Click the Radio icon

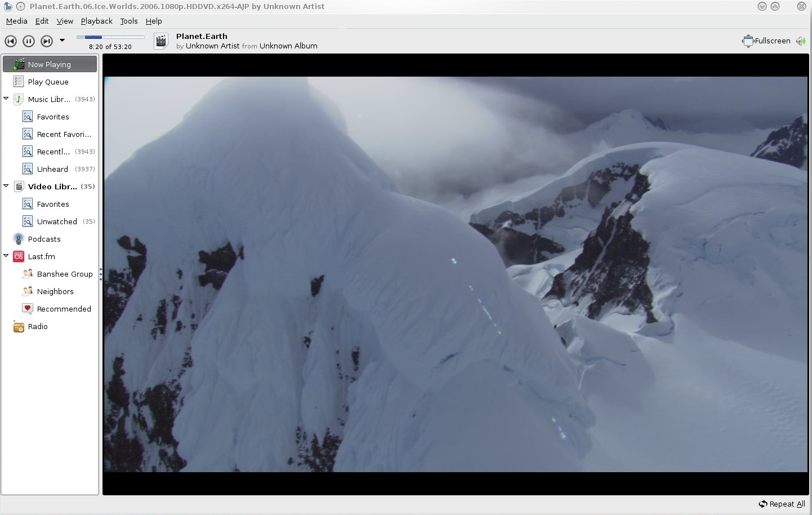click(19, 327)
